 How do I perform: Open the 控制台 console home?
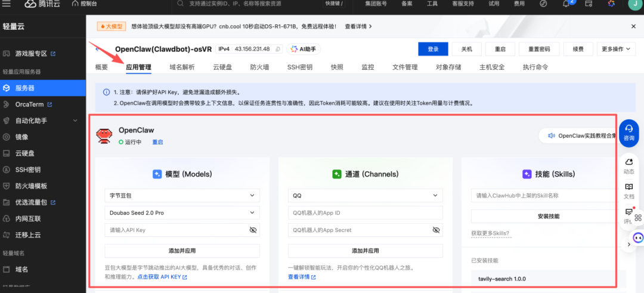click(84, 4)
